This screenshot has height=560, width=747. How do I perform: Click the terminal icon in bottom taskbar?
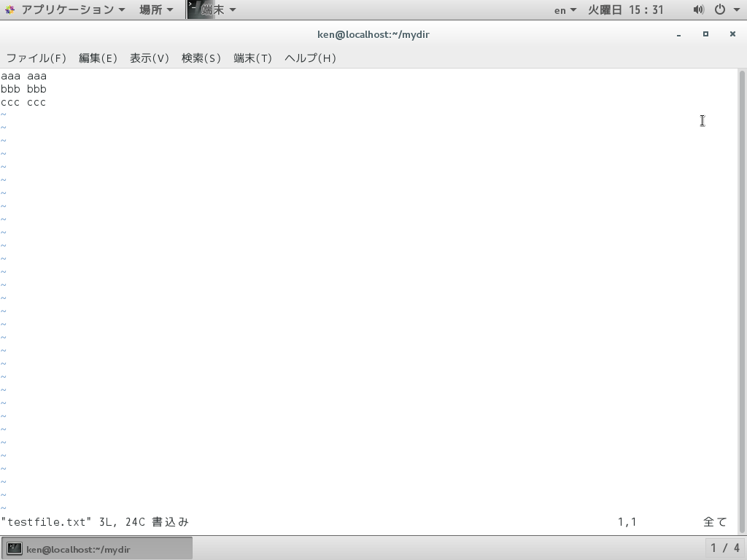15,548
